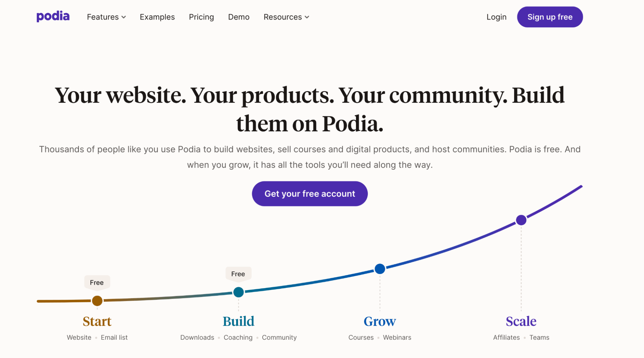
Task: Click the Grow stage heading
Action: tap(380, 321)
